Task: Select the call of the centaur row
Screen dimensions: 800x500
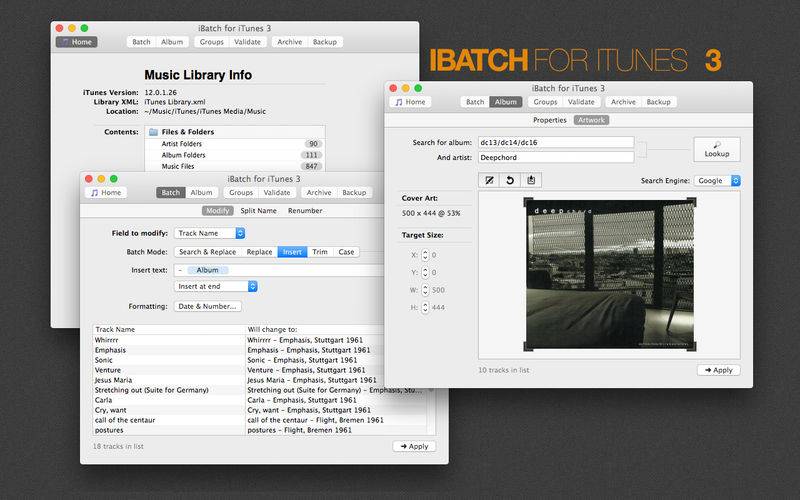Action: (x=259, y=420)
